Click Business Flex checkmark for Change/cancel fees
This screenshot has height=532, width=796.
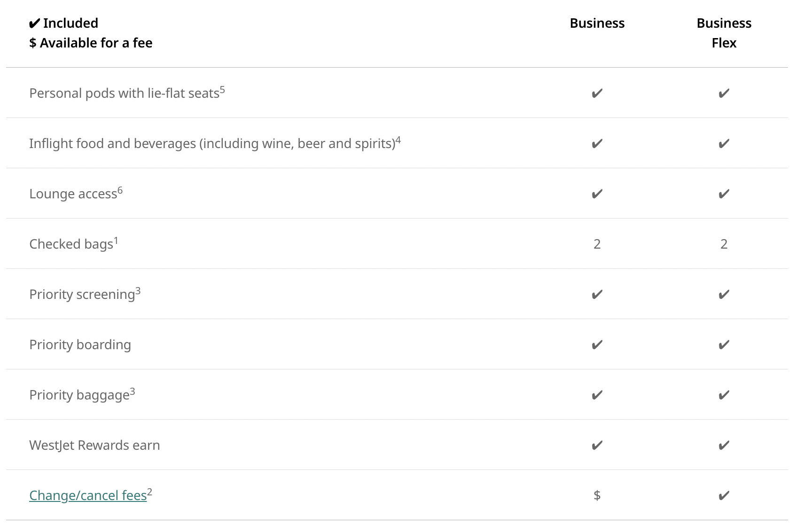(724, 495)
